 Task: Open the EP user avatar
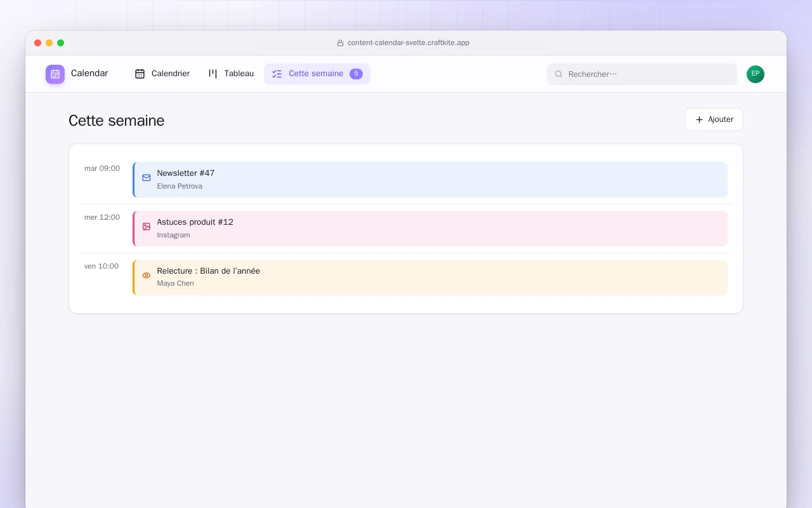[x=756, y=74]
